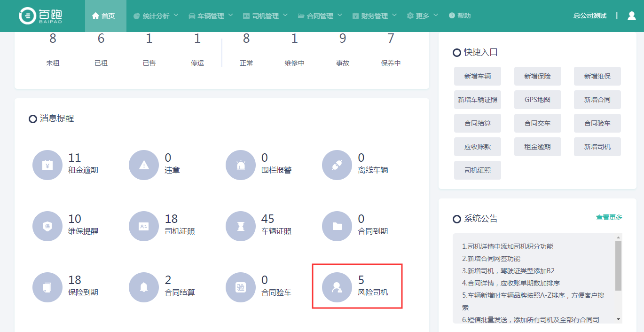
Task: Click the 租金逾期 yen calendar icon
Action: click(x=47, y=165)
